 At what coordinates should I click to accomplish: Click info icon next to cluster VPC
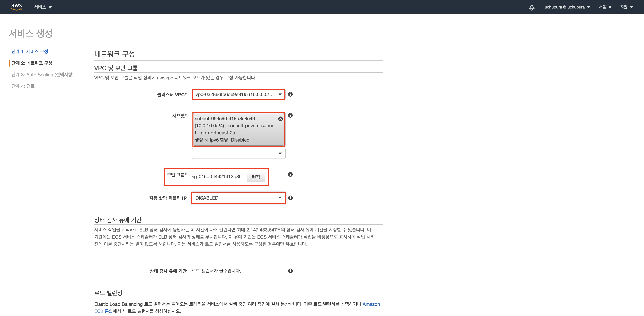tap(290, 94)
